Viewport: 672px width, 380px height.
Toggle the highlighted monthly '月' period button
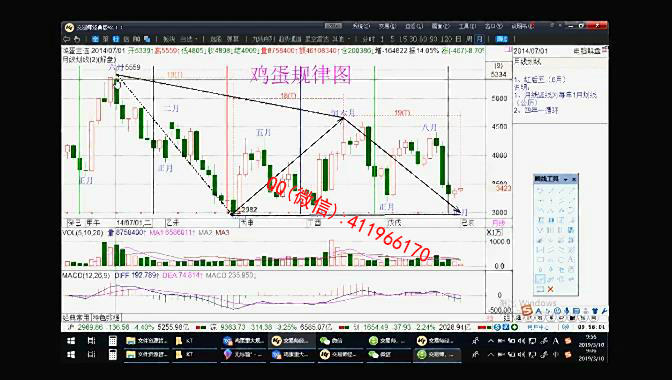479,39
